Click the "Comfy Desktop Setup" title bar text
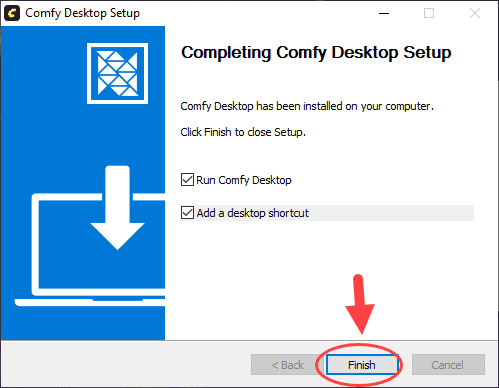This screenshot has height=388, width=499. click(82, 13)
